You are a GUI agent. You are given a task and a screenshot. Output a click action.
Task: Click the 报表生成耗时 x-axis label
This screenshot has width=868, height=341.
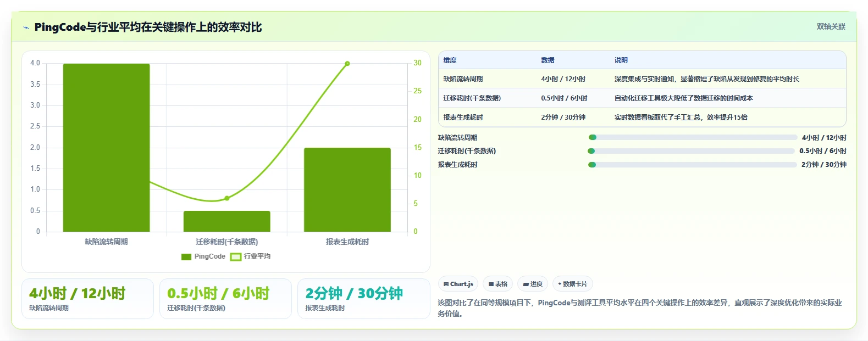(347, 242)
